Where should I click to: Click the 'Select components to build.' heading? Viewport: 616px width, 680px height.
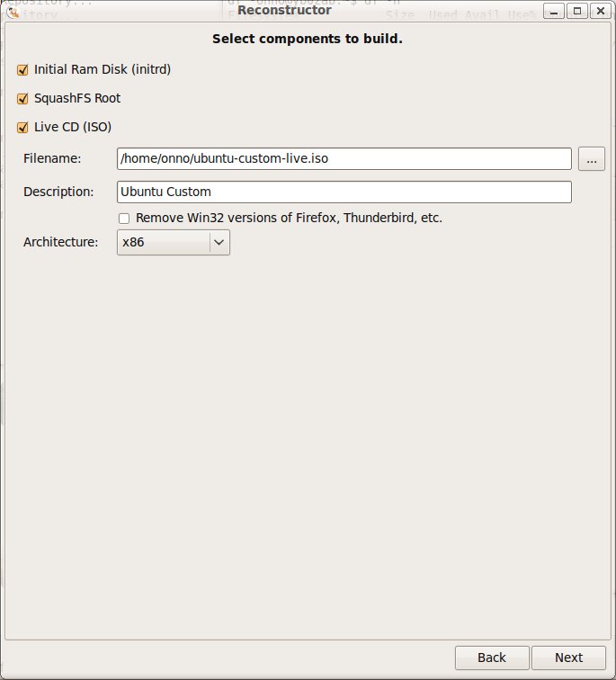pos(308,39)
